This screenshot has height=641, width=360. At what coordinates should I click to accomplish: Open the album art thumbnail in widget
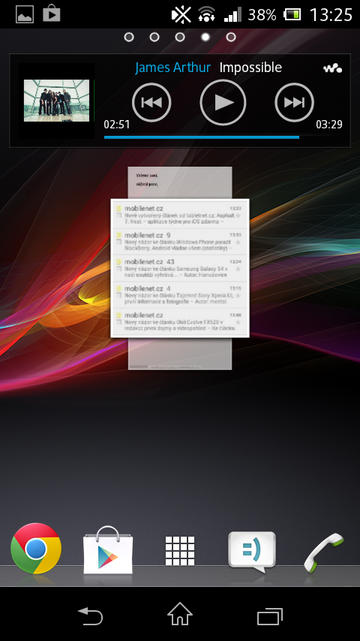(x=56, y=101)
